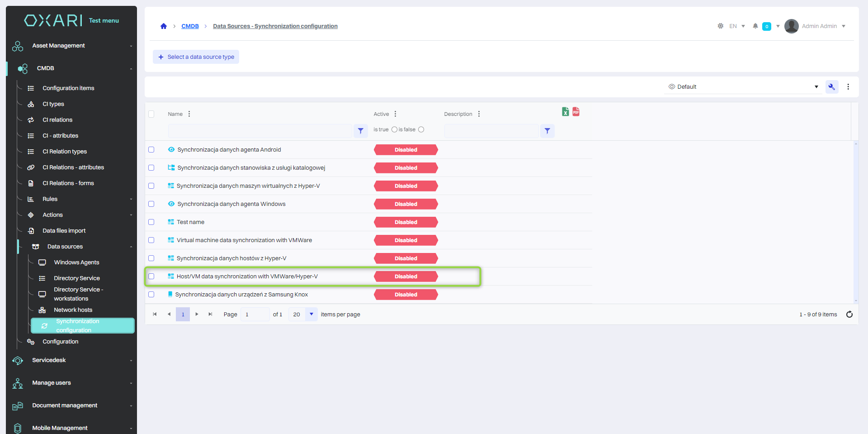Tick checkbox for Test name row

click(x=151, y=222)
